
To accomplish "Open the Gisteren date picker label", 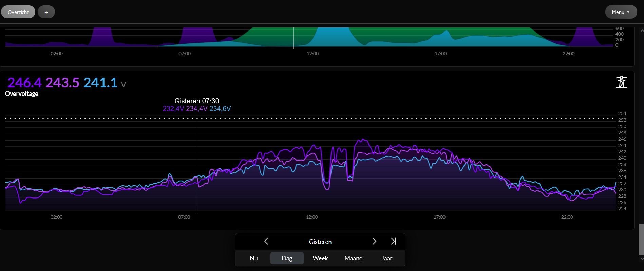I will (320, 242).
